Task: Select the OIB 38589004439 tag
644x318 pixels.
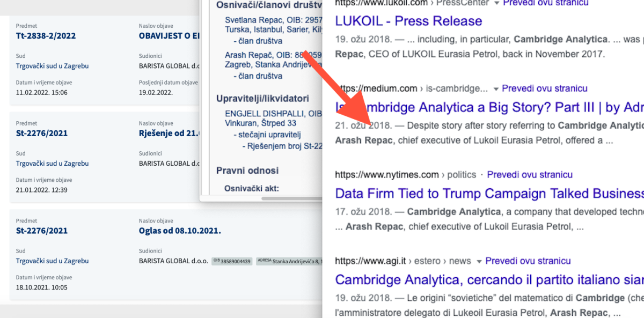Action: pos(232,261)
